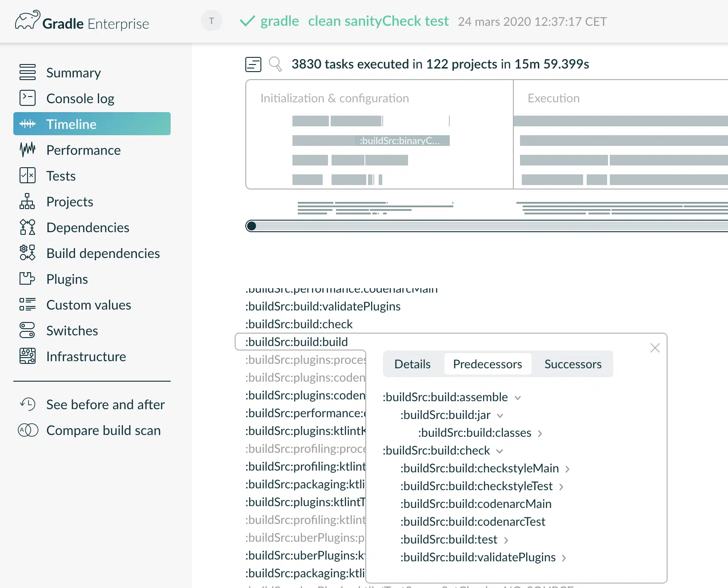This screenshot has width=728, height=588.
Task: Click the Plugins puzzle piece icon
Action: pyautogui.click(x=28, y=278)
